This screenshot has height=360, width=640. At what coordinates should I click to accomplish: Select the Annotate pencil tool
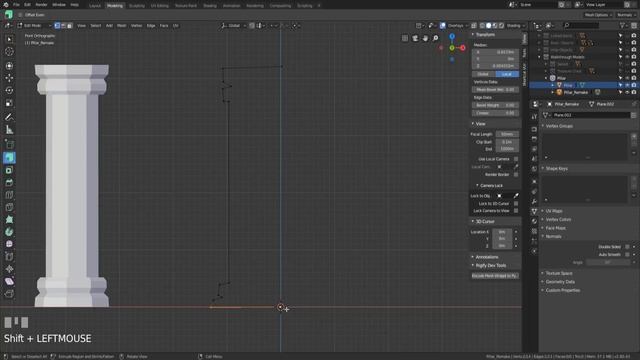point(9,117)
